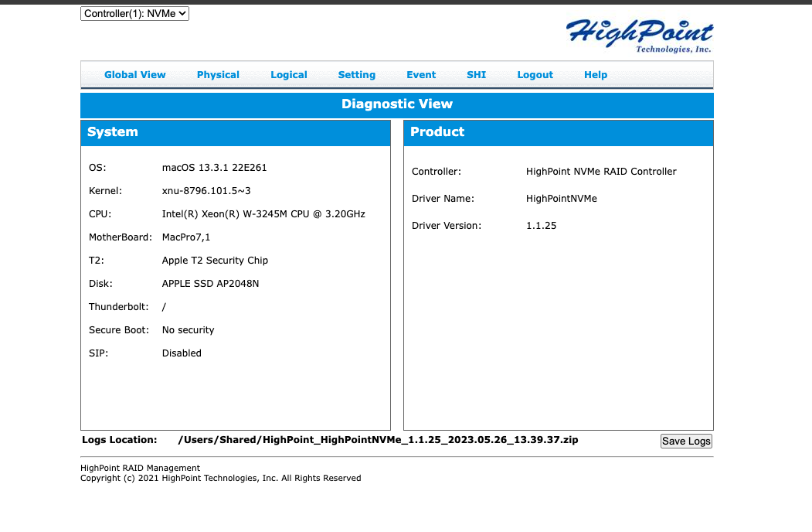The height and width of the screenshot is (532, 812).
Task: Click the Secure Boot: label
Action: pos(118,330)
